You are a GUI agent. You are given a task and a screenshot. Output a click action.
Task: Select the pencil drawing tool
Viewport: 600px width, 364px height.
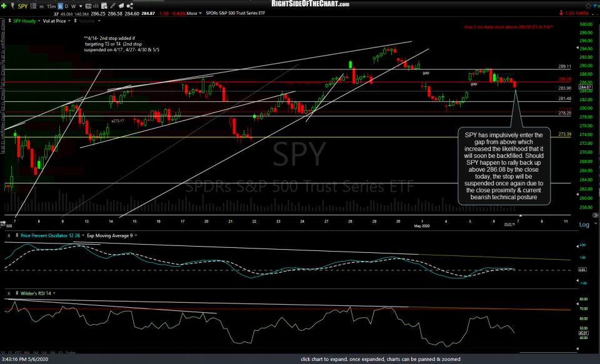pos(112,6)
